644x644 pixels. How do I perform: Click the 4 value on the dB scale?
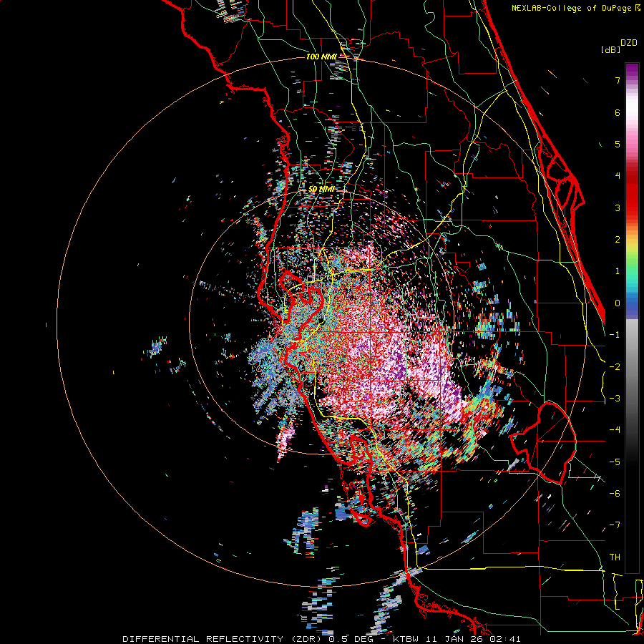(618, 176)
